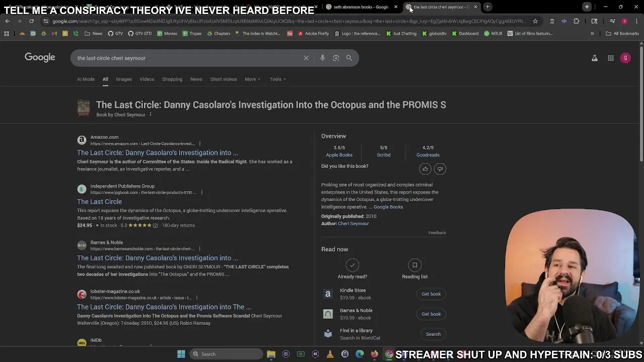Open the Amazon.com result options menu
Image resolution: width=644 pixels, height=362 pixels.
200,144
